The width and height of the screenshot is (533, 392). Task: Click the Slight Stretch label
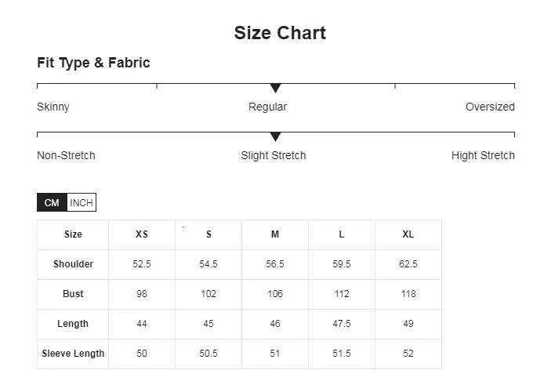click(x=273, y=155)
